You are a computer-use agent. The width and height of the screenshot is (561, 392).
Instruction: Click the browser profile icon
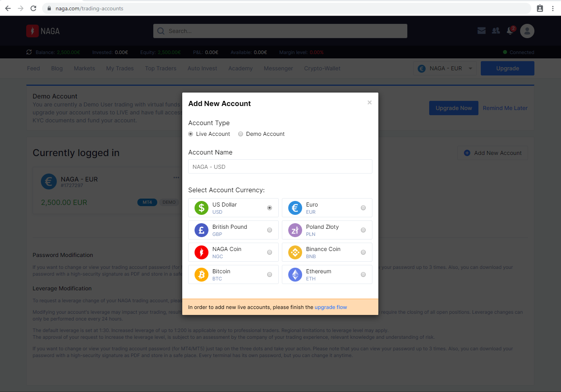(540, 8)
